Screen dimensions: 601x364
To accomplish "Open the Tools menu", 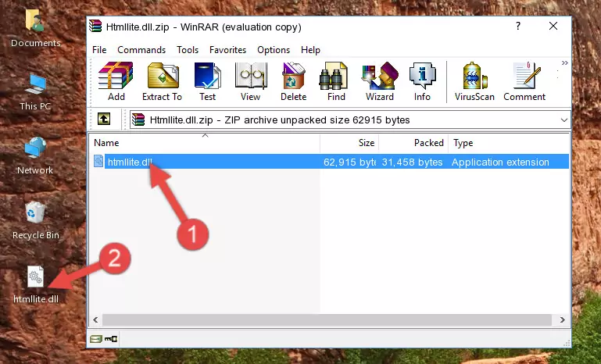I will coord(188,50).
